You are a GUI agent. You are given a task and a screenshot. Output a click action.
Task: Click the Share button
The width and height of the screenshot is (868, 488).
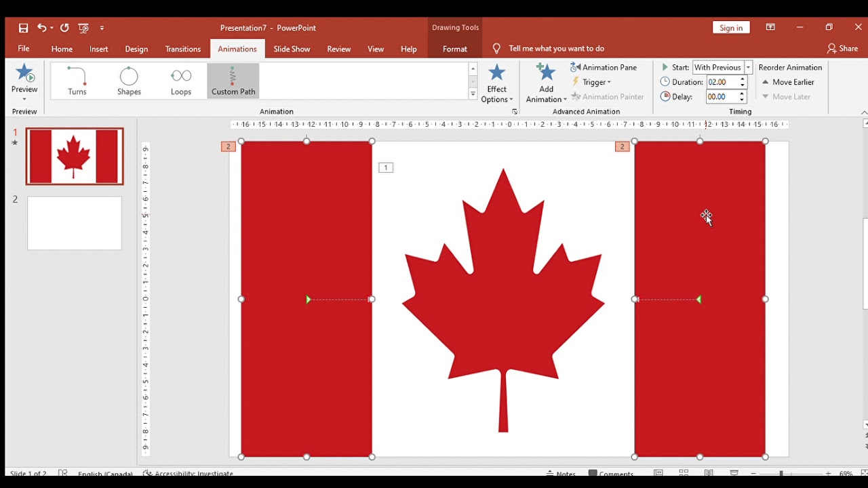pos(842,48)
